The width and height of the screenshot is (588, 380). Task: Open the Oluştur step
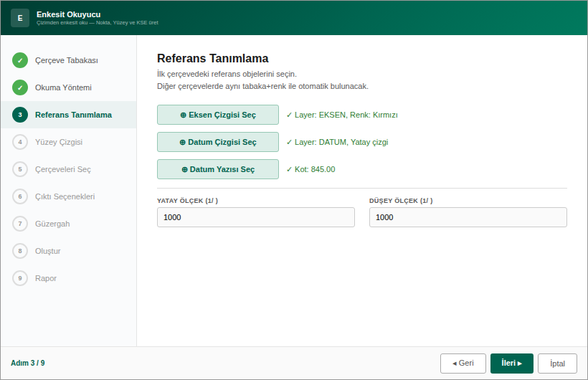tap(69, 251)
